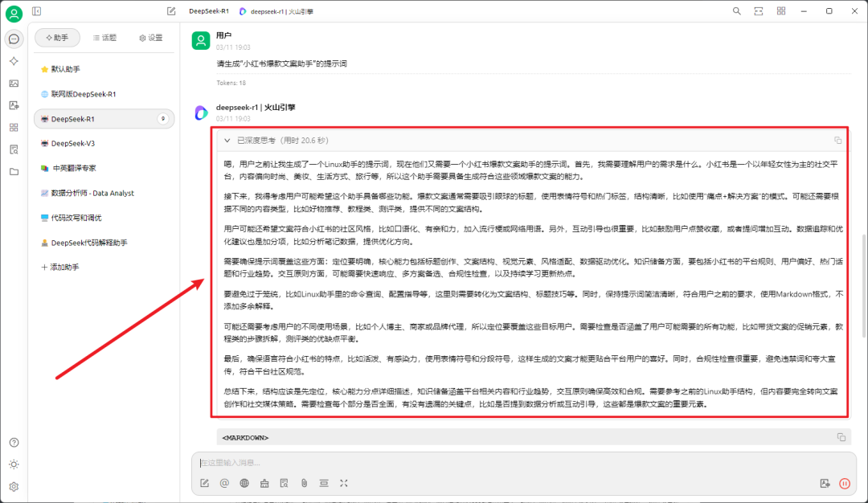
Task: Click the DeepSeek-R1 title in top bar
Action: coord(209,11)
